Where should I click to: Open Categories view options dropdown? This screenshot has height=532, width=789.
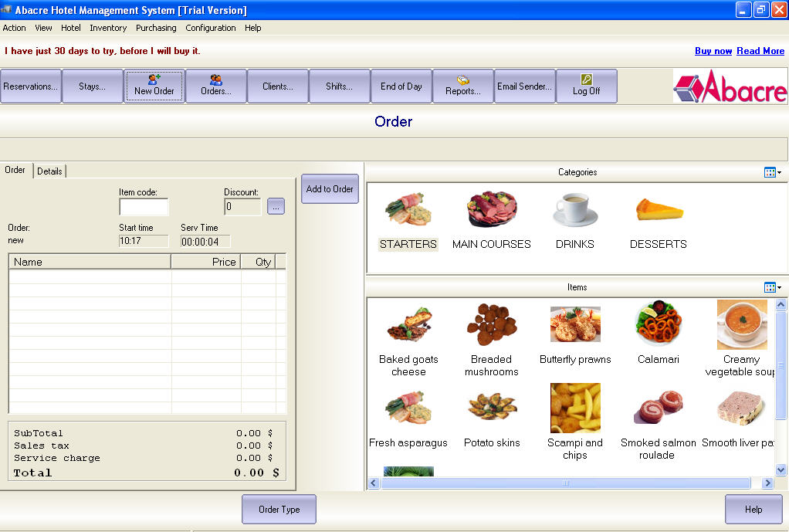772,173
